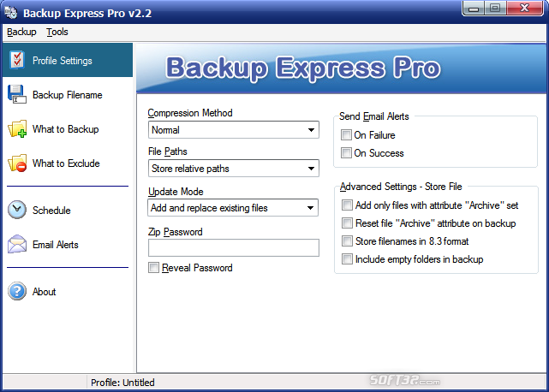549x392 pixels.
Task: Open Email Alerts page label
Action: [x=56, y=245]
